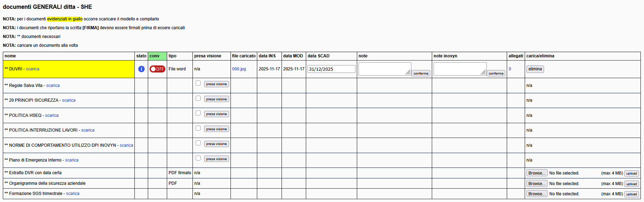Browse file for Estratto DVR con data certa
Image resolution: width=644 pixels, height=202 pixels.
tap(537, 173)
